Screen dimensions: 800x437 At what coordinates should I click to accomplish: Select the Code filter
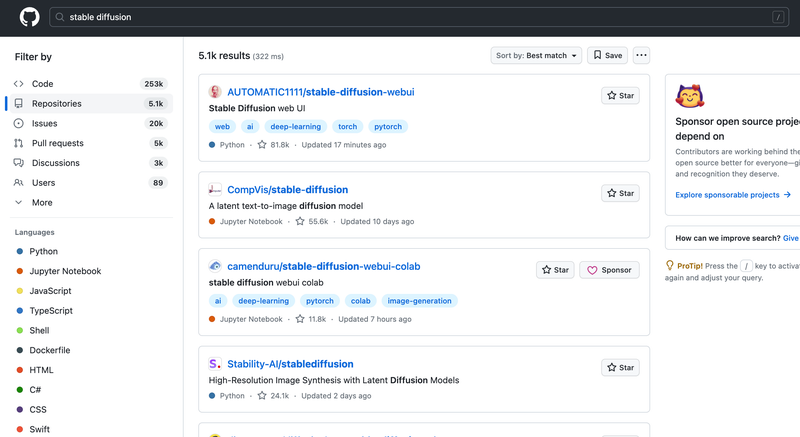click(91, 84)
